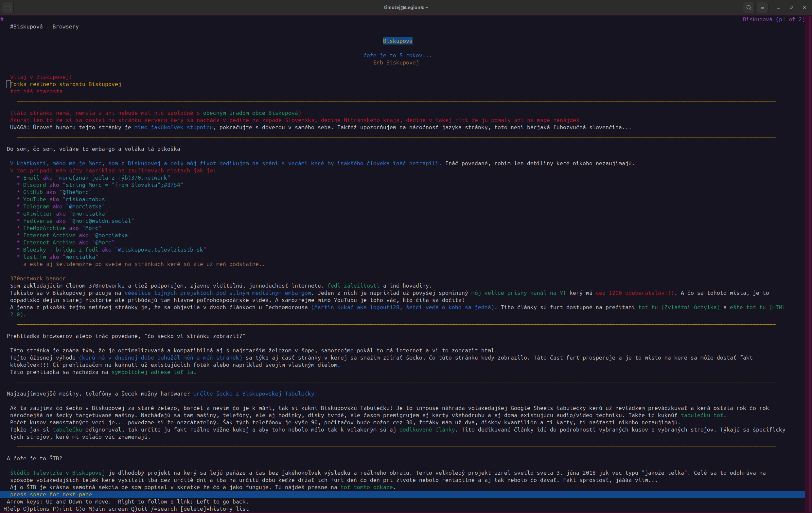Follow the 'mimo jakúkoľvek stupnicu' link
Screen dimensions: 812x513
173,127
